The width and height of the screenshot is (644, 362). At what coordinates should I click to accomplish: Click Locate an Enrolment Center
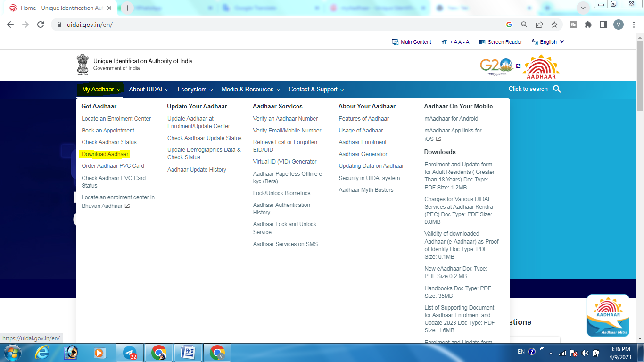tap(116, 119)
